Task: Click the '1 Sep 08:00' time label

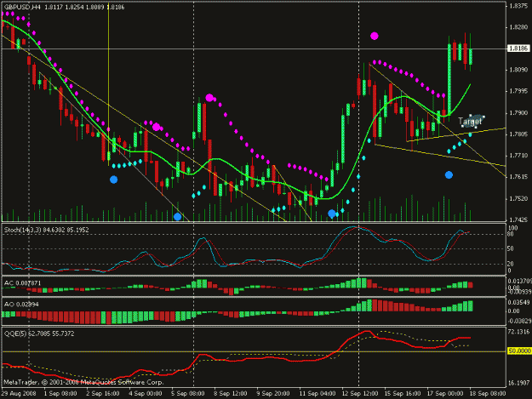Action: point(60,394)
